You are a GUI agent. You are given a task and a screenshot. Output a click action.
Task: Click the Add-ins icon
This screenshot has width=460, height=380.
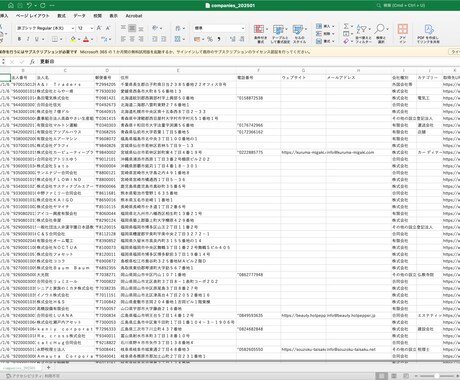(403, 29)
